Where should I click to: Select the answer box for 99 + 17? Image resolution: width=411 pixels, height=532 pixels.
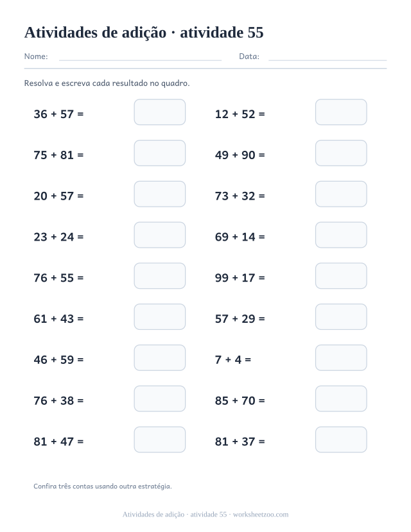pos(341,276)
